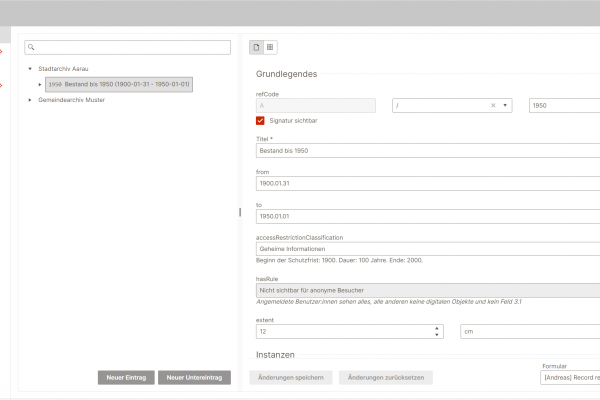Open the refCode separator dropdown arrow
600x400 pixels.
505,106
